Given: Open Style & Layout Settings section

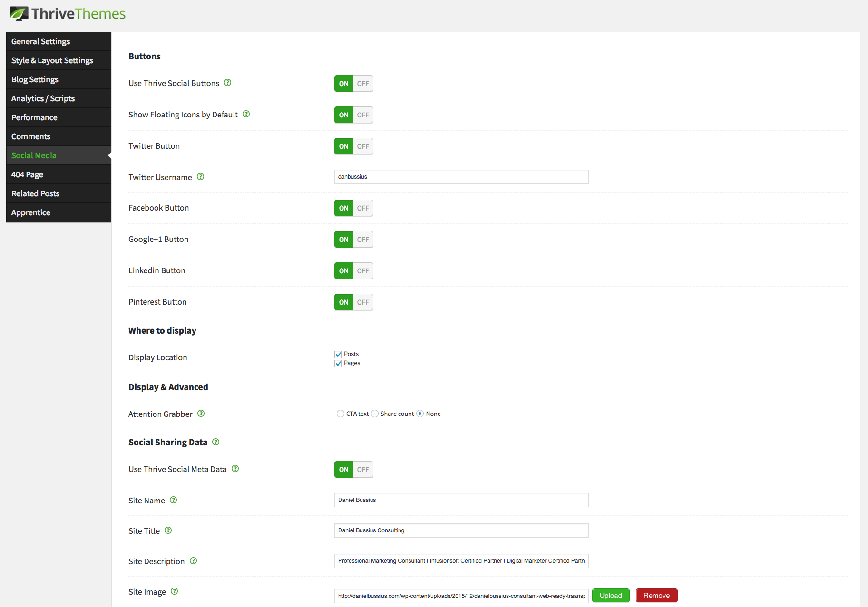Looking at the screenshot, I should pyautogui.click(x=59, y=60).
